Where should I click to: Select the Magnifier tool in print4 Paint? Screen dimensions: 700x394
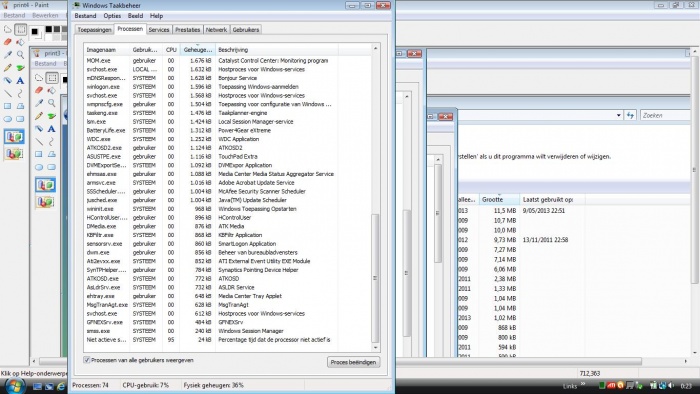click(20, 54)
